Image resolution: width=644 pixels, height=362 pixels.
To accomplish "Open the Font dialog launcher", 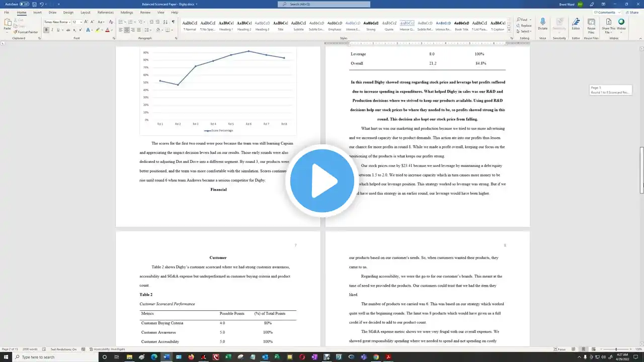I will coord(114,38).
